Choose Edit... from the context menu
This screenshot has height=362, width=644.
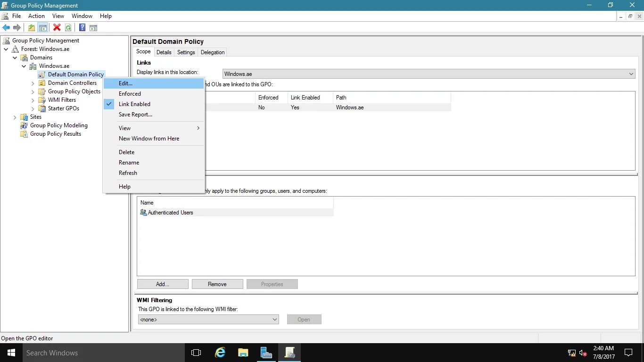pyautogui.click(x=154, y=83)
